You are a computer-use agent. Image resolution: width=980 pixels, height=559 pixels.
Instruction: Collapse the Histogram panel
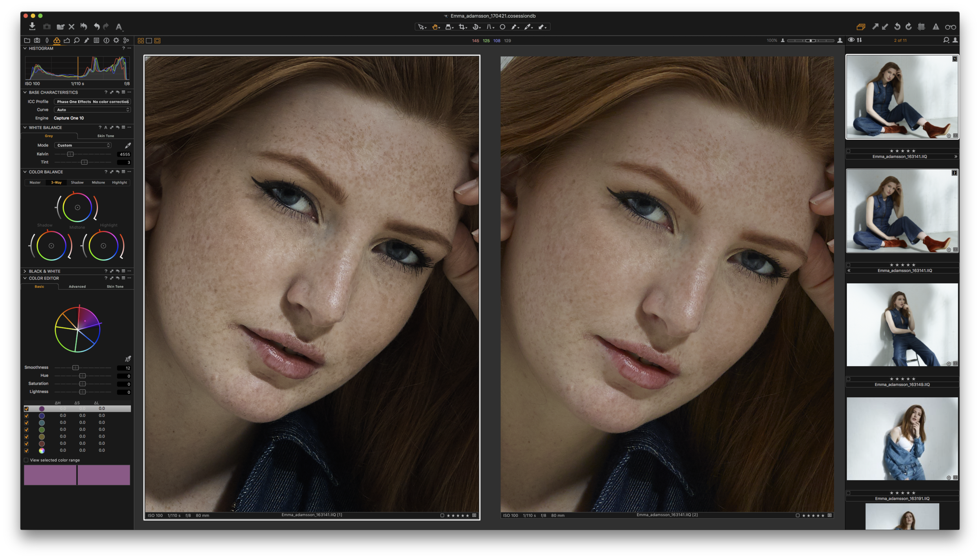pos(25,49)
